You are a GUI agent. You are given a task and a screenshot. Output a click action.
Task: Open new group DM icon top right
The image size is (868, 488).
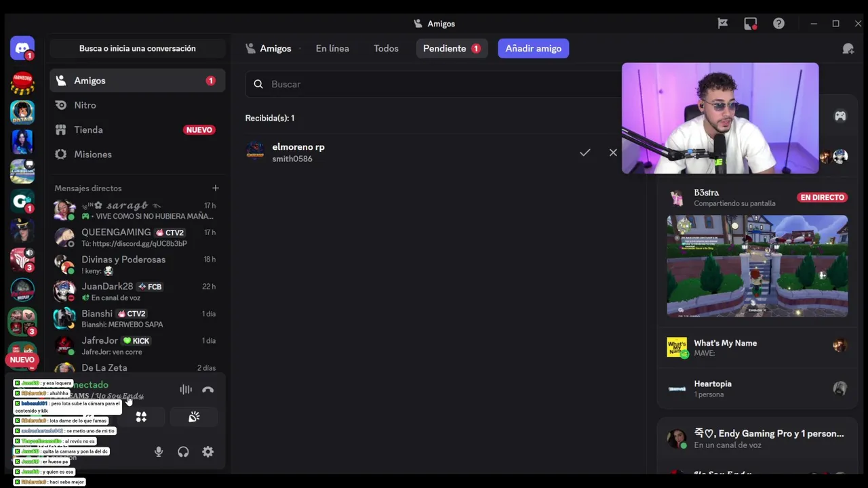tap(848, 49)
